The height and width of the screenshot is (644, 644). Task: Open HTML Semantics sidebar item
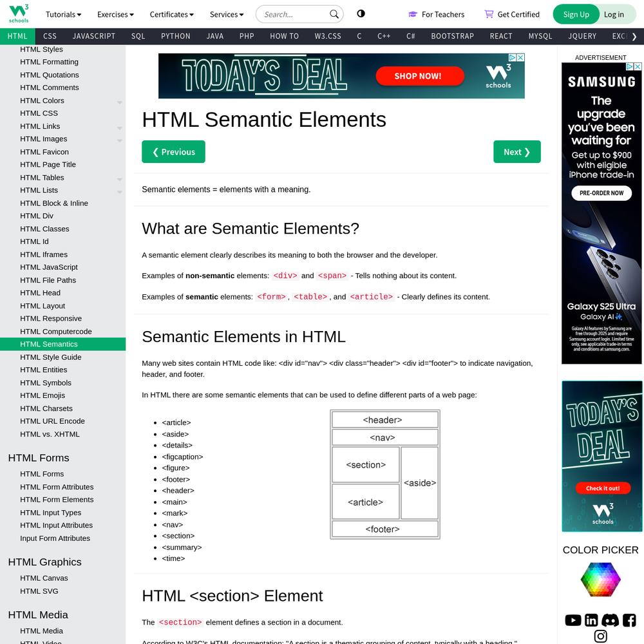tap(63, 344)
